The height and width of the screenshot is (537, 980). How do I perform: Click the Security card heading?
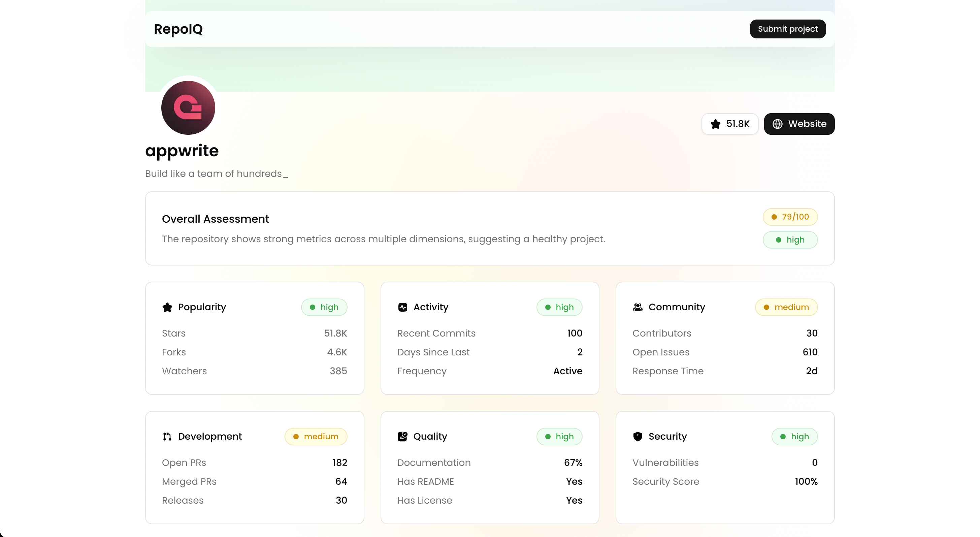click(668, 437)
